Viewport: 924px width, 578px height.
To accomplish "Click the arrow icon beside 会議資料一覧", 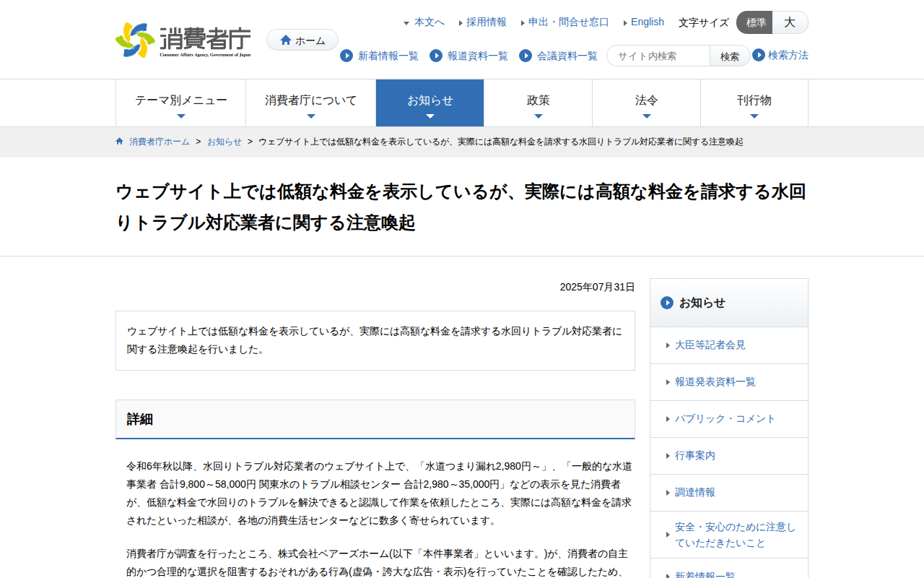I will click(x=526, y=56).
